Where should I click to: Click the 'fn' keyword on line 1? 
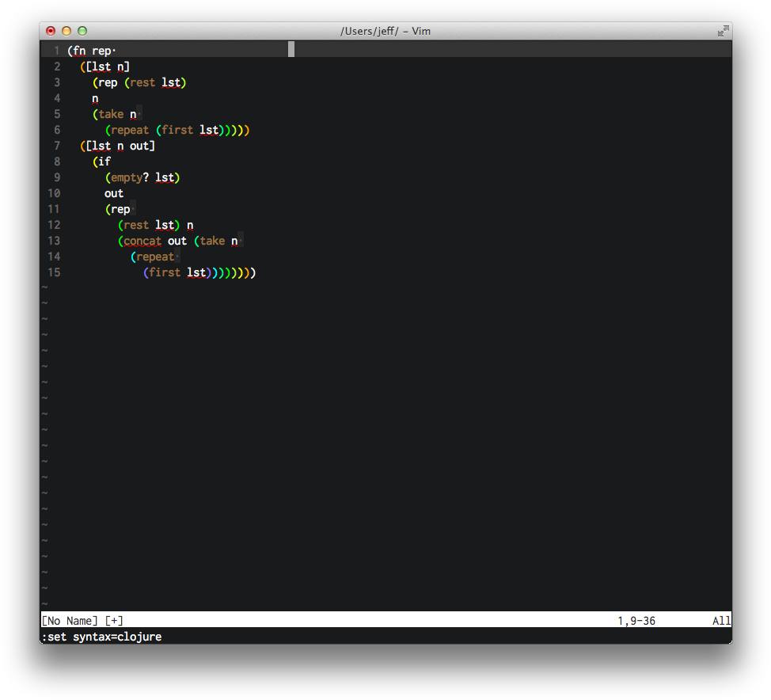click(x=79, y=51)
